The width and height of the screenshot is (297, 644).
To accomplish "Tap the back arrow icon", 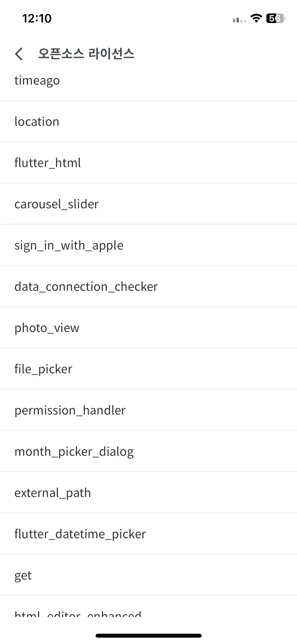I will (19, 54).
